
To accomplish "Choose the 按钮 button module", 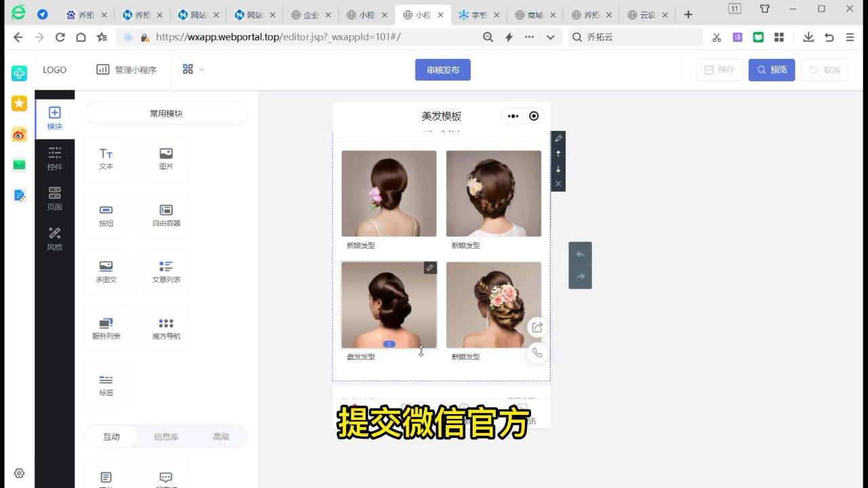I will pyautogui.click(x=106, y=215).
